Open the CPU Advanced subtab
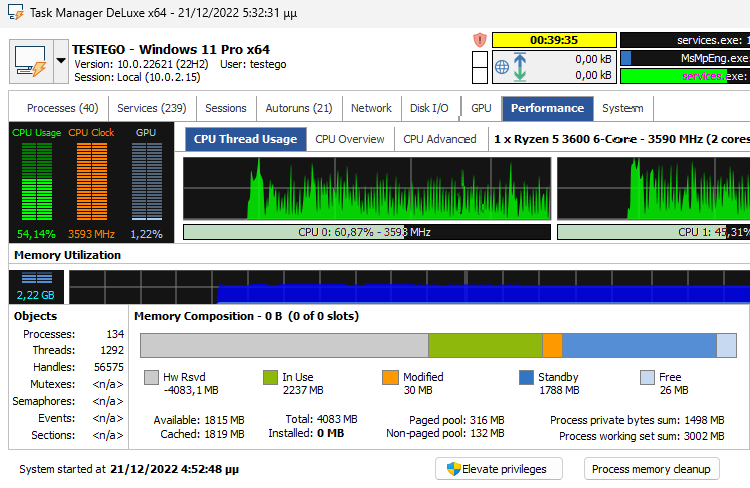The width and height of the screenshot is (750, 488). tap(440, 139)
